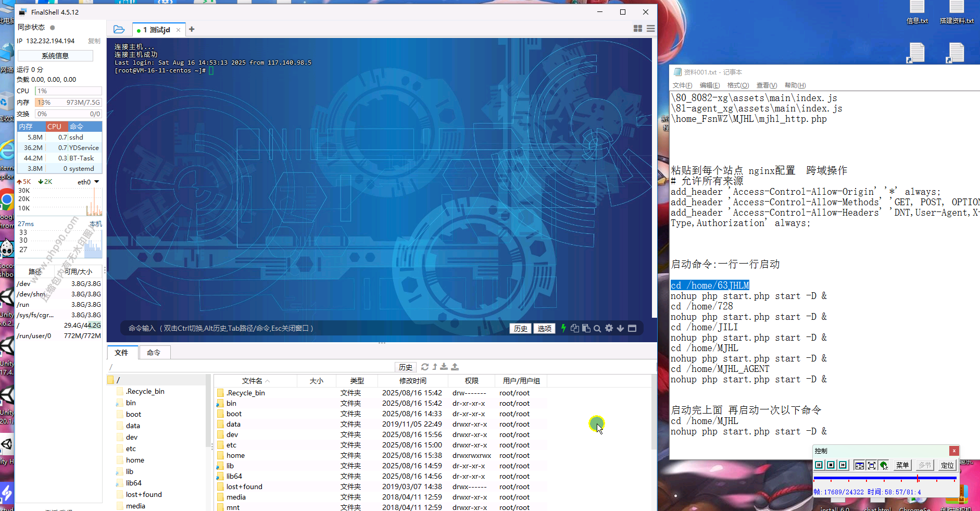
Task: Refresh the remote file list
Action: coord(425,367)
